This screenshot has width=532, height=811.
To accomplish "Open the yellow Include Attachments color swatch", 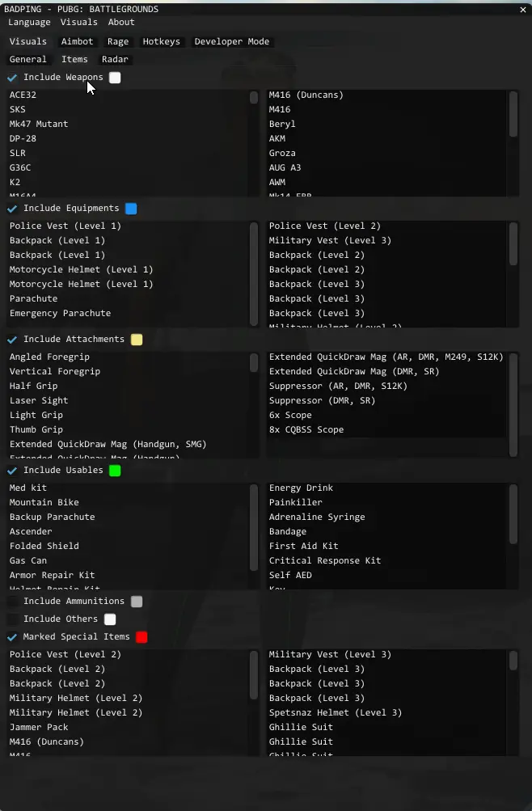I will tap(137, 340).
